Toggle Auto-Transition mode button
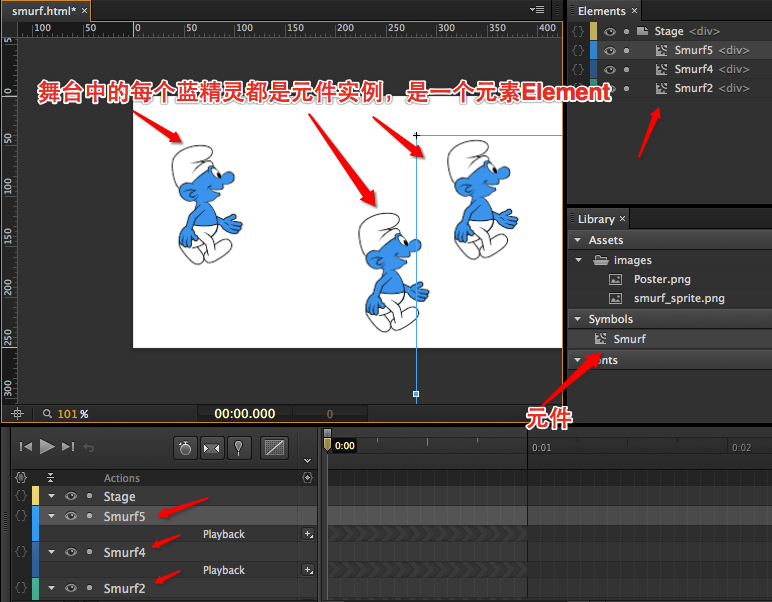The height and width of the screenshot is (602, 772). tap(212, 448)
